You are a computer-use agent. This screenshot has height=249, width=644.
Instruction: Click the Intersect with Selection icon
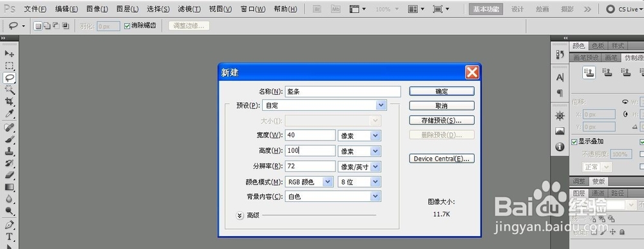(65, 26)
